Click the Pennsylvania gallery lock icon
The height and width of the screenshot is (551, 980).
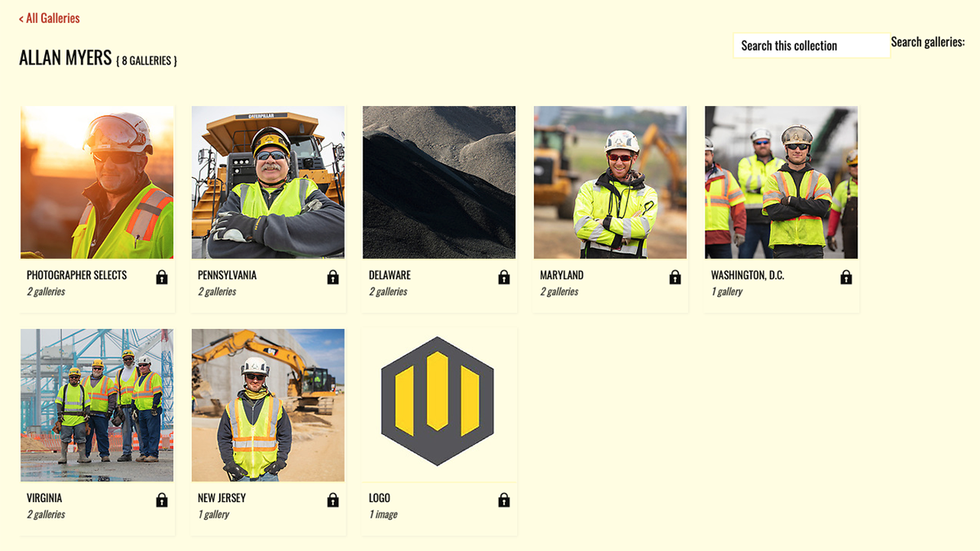332,278
